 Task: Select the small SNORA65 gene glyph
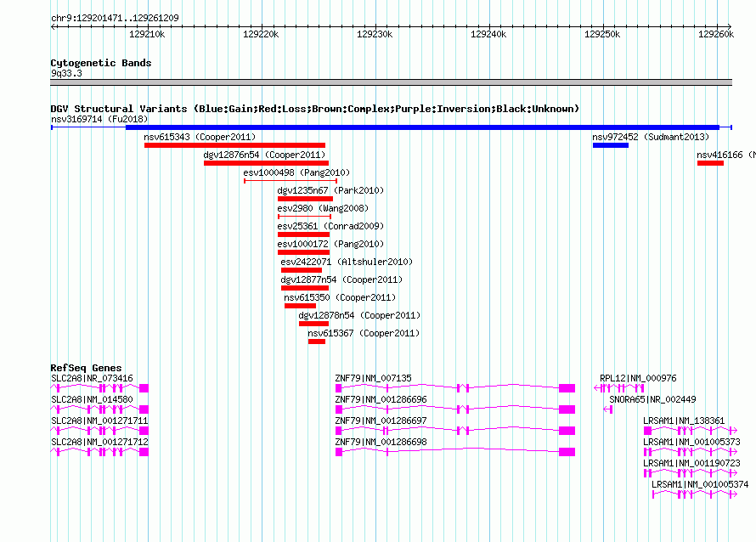pyautogui.click(x=608, y=409)
